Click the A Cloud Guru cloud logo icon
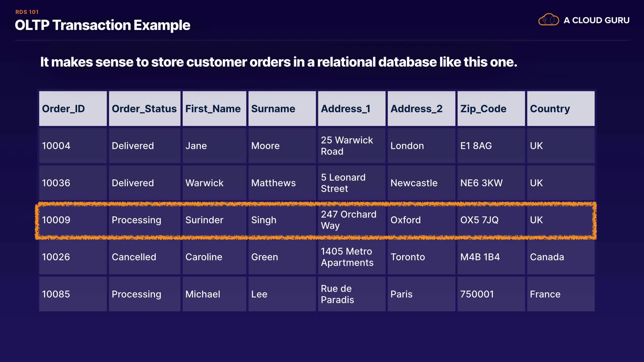The image size is (644, 362). coord(548,20)
